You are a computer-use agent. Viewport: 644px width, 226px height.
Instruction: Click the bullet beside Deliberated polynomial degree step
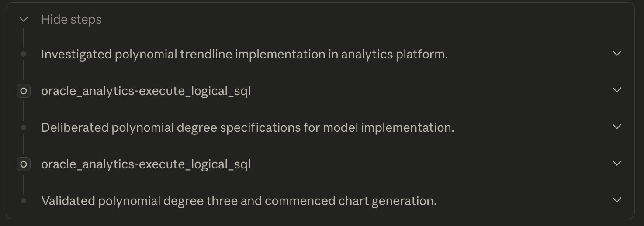pos(24,127)
